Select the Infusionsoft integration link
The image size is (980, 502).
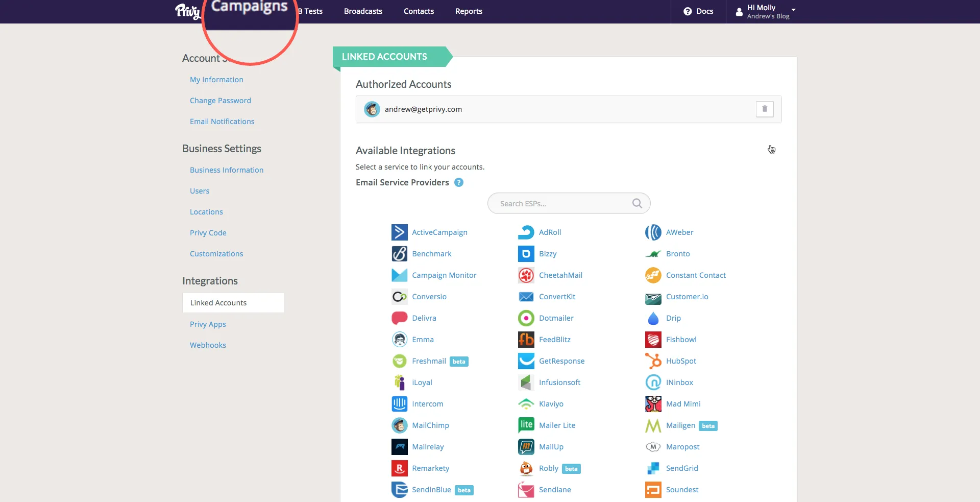click(559, 383)
